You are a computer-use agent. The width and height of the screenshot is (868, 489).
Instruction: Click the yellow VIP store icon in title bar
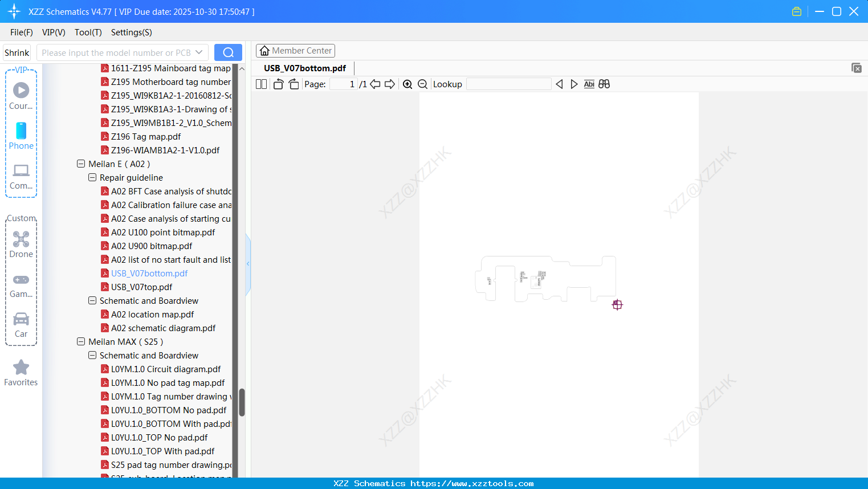(x=797, y=11)
